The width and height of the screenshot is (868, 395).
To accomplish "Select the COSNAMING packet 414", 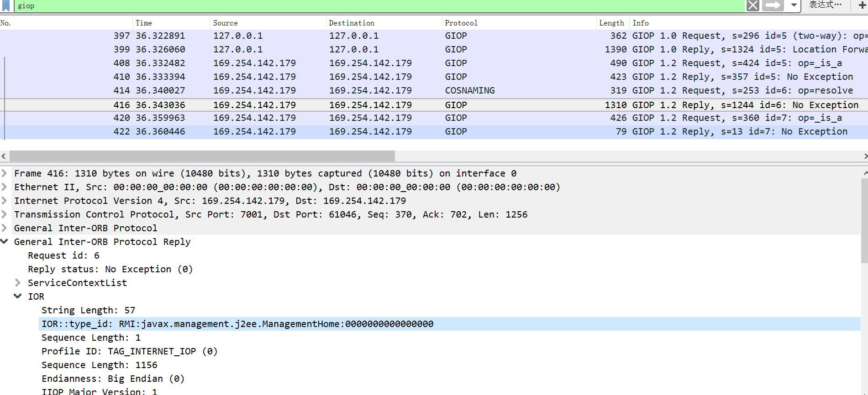I will click(434, 90).
